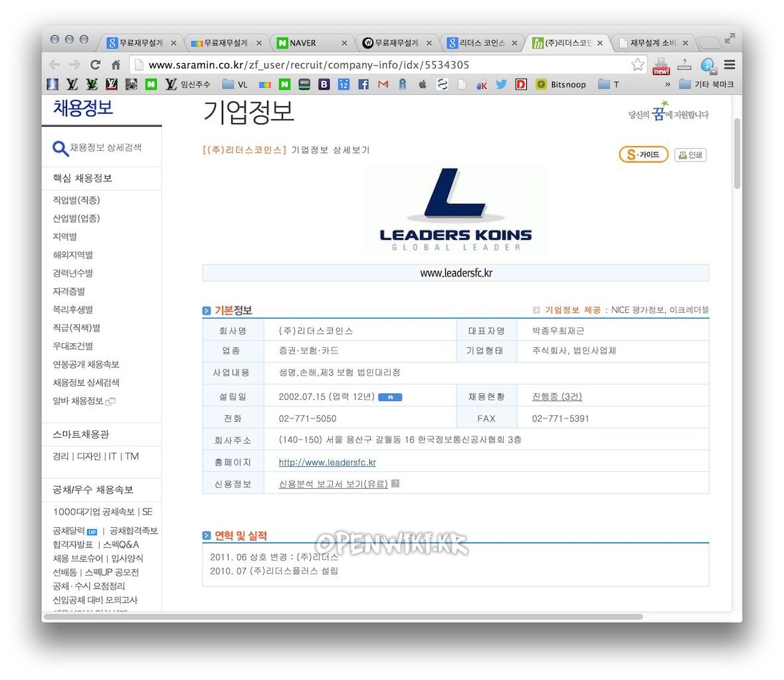Close the NAVER tab
Viewport: 784px width, 680px height.
pyautogui.click(x=345, y=43)
